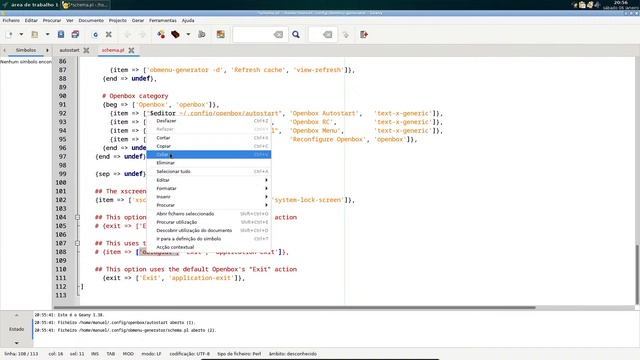Open the color chooser toolbar icon
The height and width of the screenshot is (360, 640).
point(221,35)
